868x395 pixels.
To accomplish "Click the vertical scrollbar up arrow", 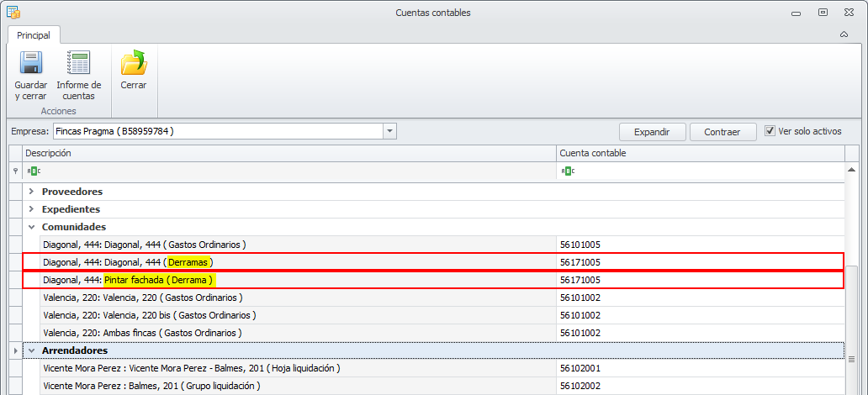I will pyautogui.click(x=851, y=169).
